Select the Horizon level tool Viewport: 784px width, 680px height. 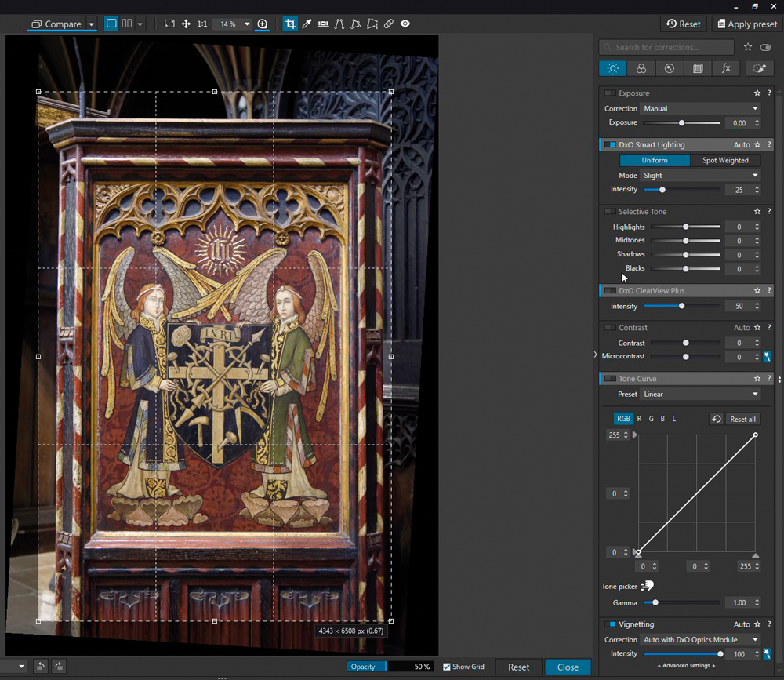pyautogui.click(x=323, y=24)
